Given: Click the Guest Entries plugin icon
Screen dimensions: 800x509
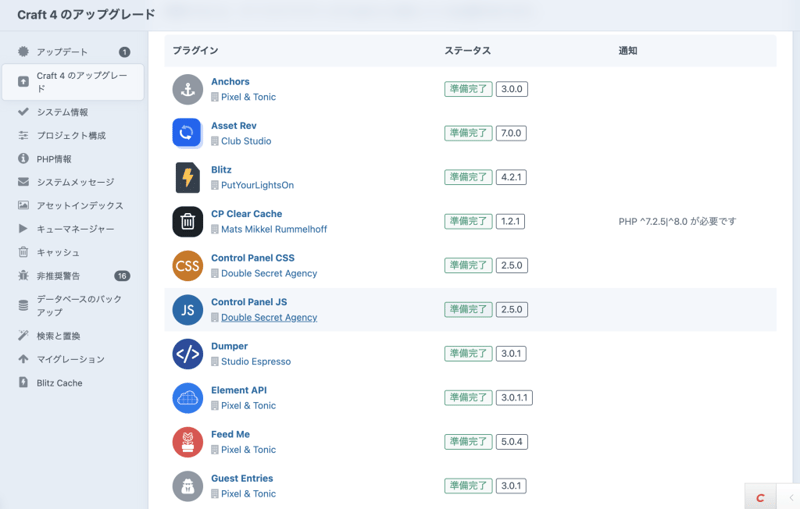Looking at the screenshot, I should click(187, 486).
